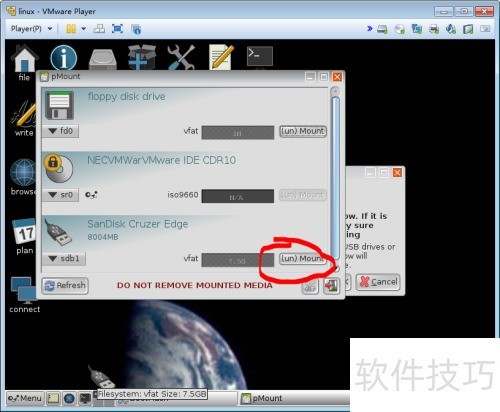Click (un) Mount for floppy disk drive
Screen dimensions: 500x412
[303, 131]
